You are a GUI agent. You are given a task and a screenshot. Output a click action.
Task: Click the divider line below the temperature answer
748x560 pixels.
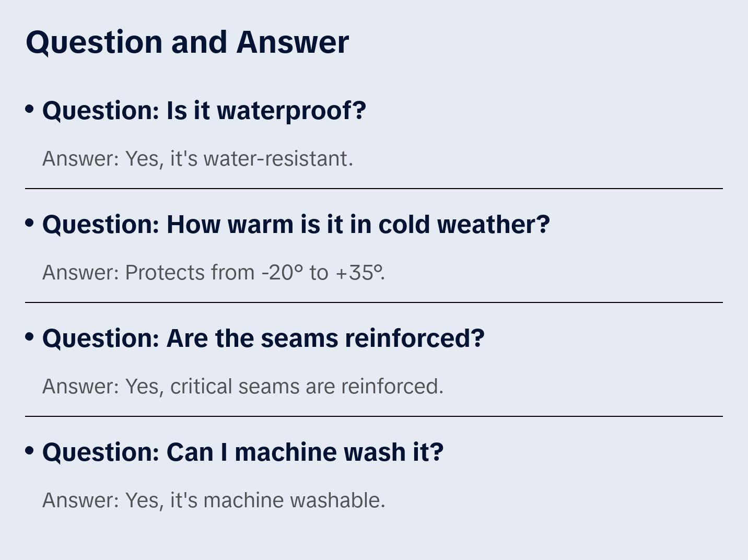373,302
